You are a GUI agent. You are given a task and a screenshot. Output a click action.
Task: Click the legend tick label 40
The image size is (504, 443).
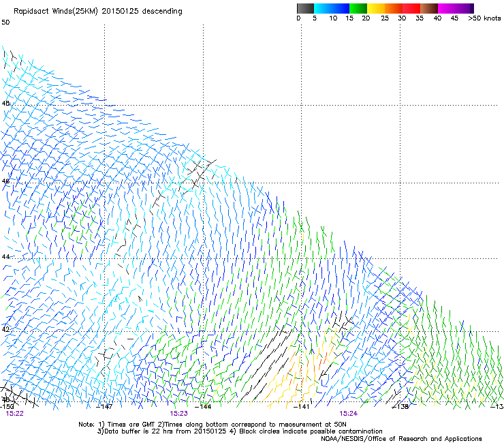[437, 18]
